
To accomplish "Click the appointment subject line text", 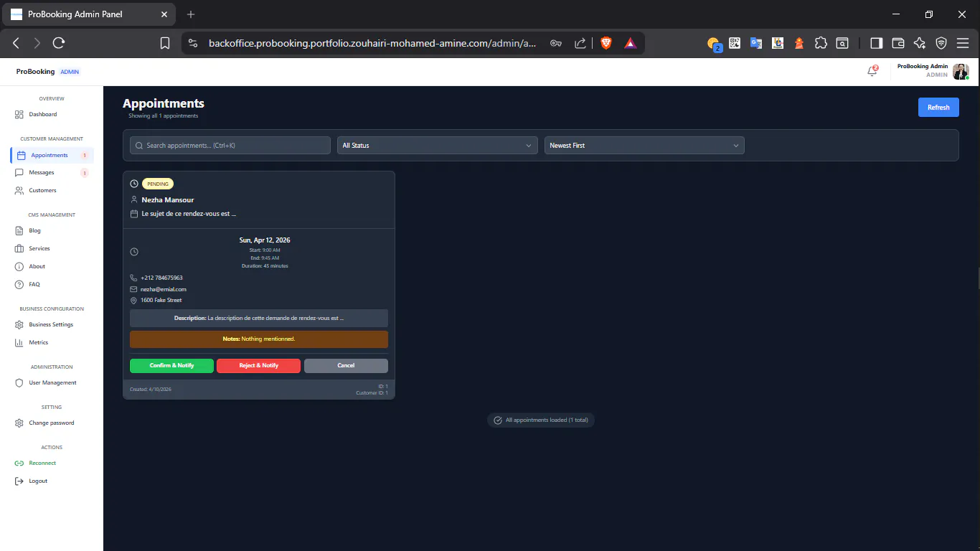I will (189, 214).
